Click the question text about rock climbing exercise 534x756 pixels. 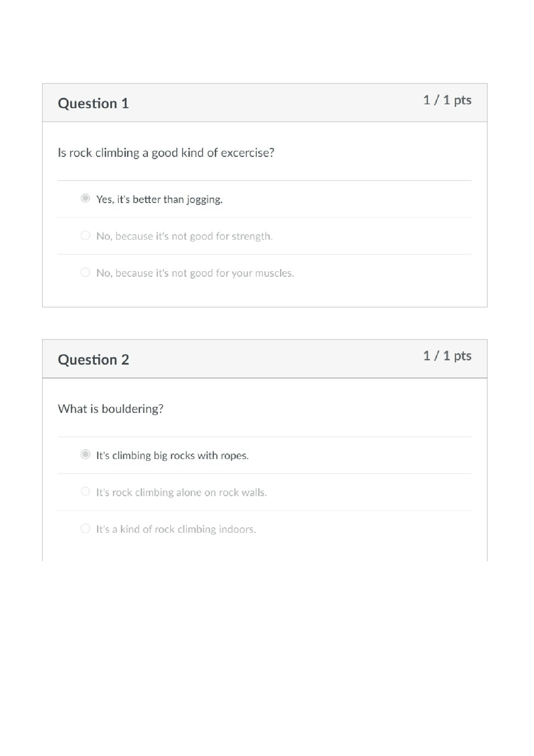[166, 152]
